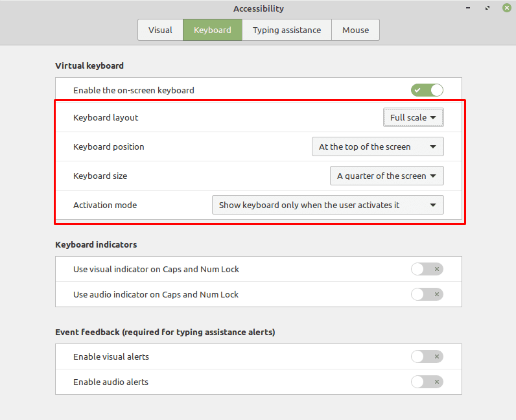
Task: Close the Accessibility window
Action: tap(507, 8)
